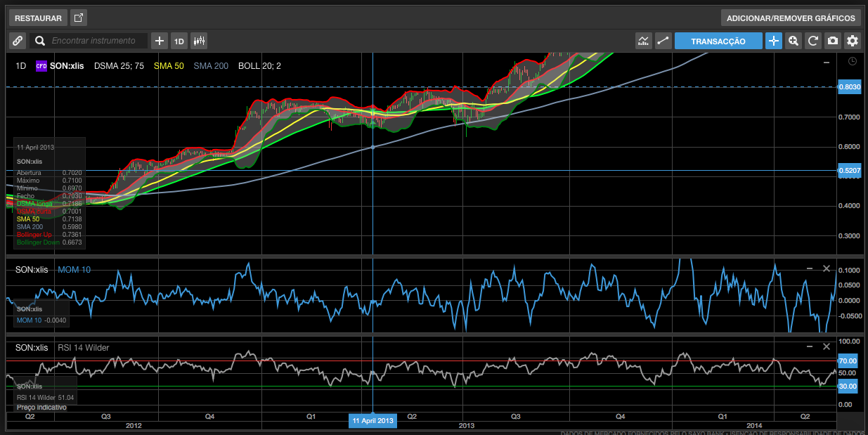The width and height of the screenshot is (868, 435).
Task: Open chart settings gear
Action: point(853,41)
